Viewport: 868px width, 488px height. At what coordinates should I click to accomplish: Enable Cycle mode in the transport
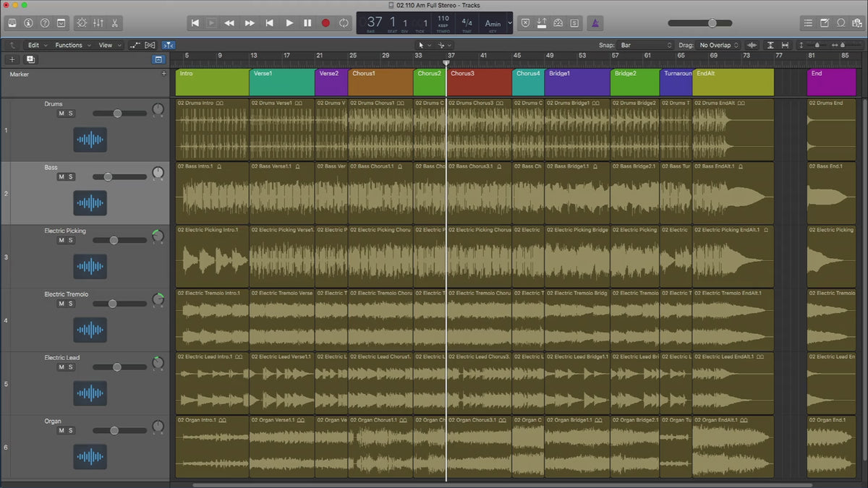point(344,23)
